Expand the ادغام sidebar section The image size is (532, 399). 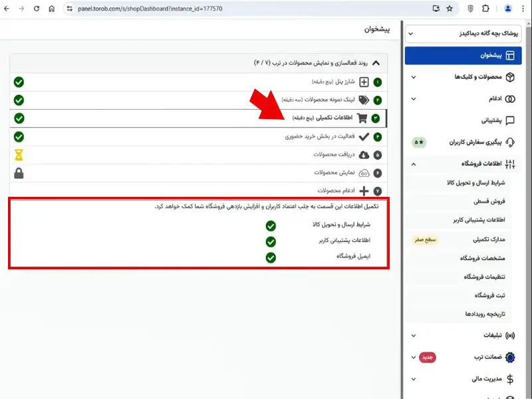[463, 98]
